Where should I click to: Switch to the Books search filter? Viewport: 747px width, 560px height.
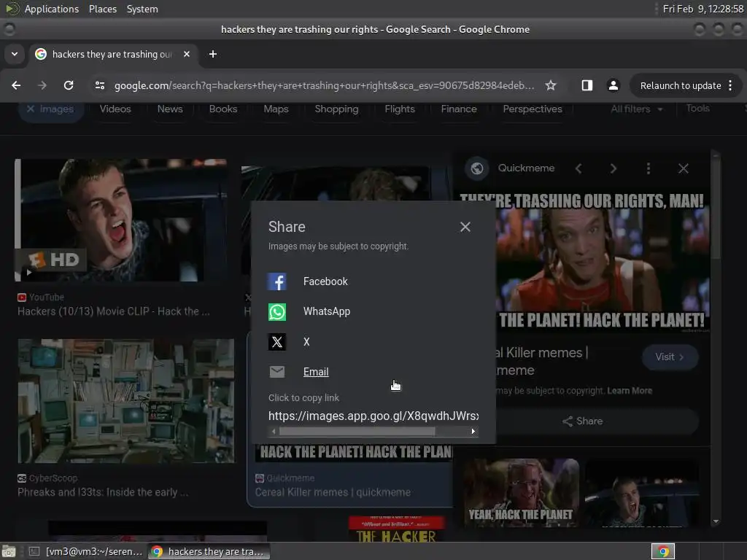click(x=223, y=109)
